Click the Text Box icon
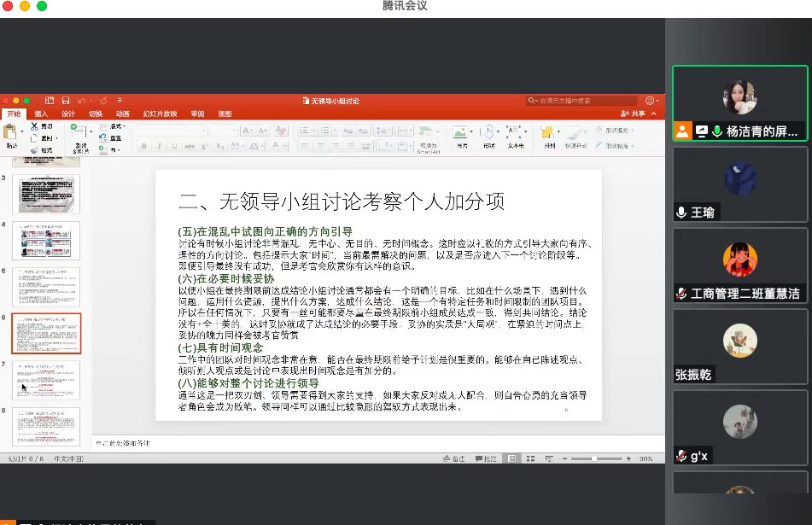This screenshot has height=525, width=812. [514, 131]
